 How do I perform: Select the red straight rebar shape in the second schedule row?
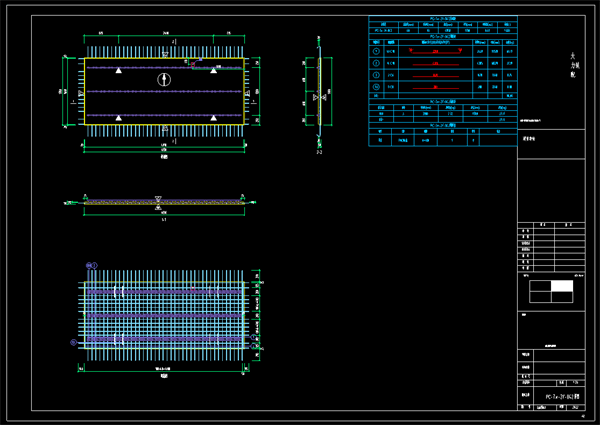coord(435,64)
